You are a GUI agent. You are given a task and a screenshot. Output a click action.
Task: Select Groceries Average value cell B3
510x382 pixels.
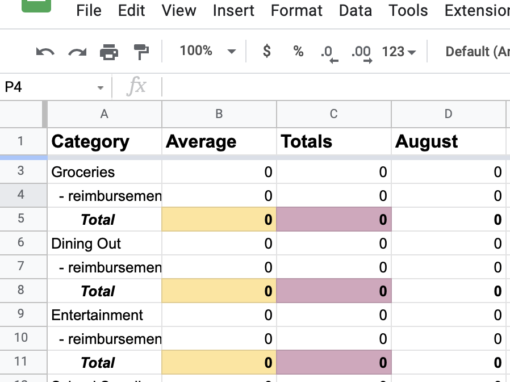[219, 172]
